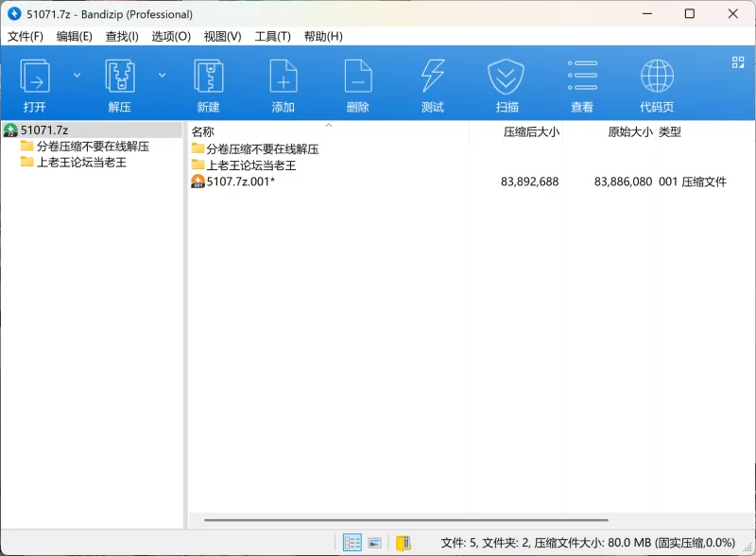Click the Code page (代码页) globe icon
756x556 pixels.
(x=657, y=77)
